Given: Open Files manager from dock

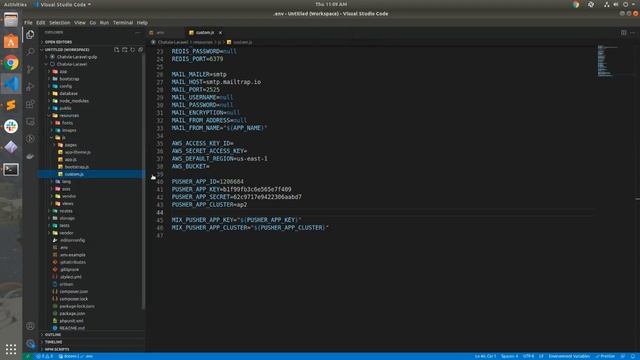Looking at the screenshot, I should tap(11, 20).
